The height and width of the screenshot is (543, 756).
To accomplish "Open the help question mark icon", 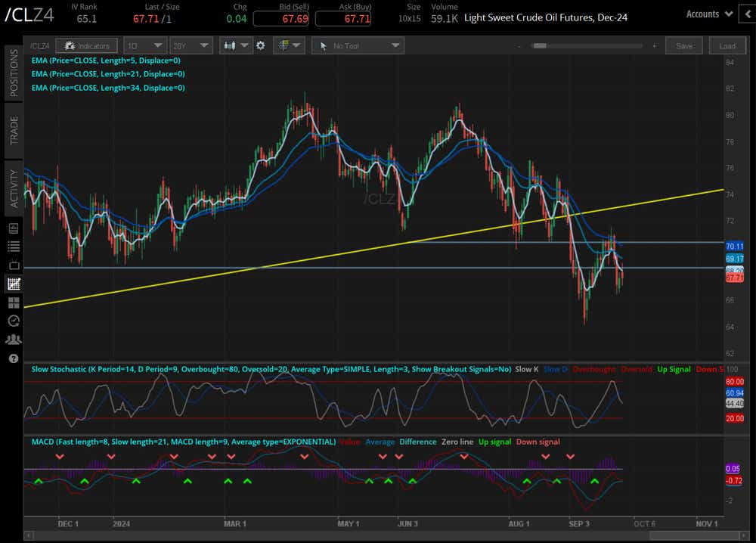I will point(14,358).
